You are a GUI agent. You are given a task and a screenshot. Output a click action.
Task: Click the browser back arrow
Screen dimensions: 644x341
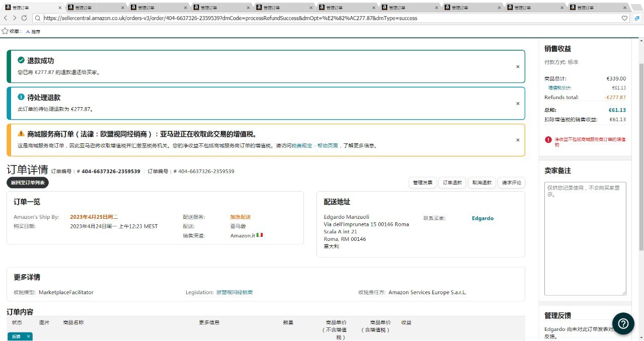6,18
